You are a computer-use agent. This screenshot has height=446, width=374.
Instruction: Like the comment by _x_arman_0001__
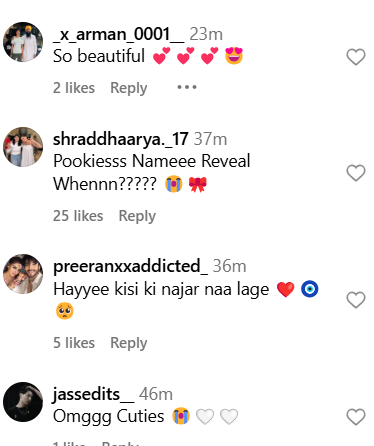(x=356, y=57)
